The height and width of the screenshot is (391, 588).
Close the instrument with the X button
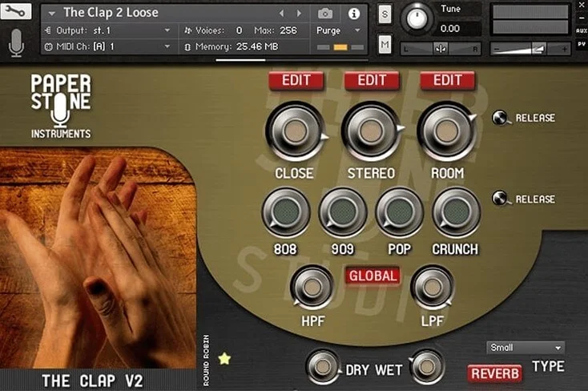582,6
